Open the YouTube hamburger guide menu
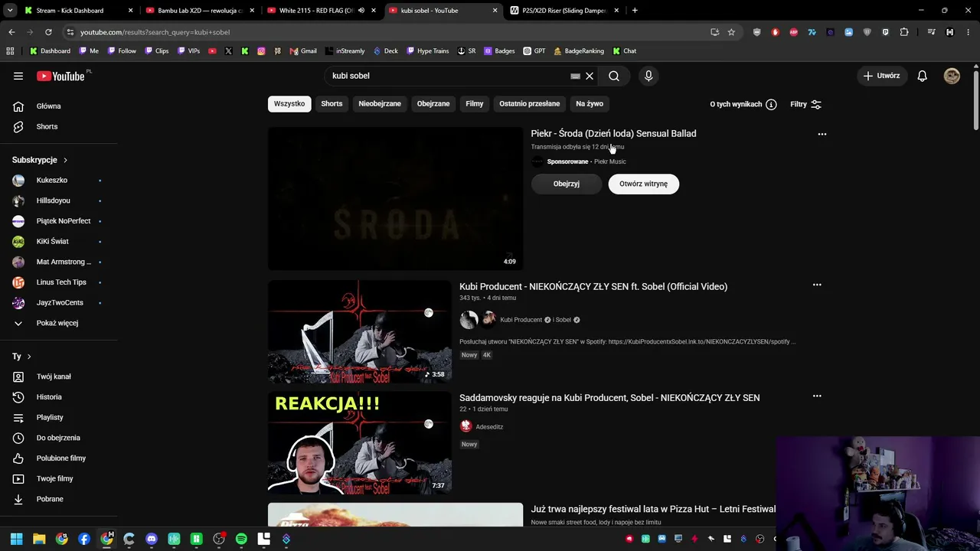The height and width of the screenshot is (551, 980). coord(18,76)
